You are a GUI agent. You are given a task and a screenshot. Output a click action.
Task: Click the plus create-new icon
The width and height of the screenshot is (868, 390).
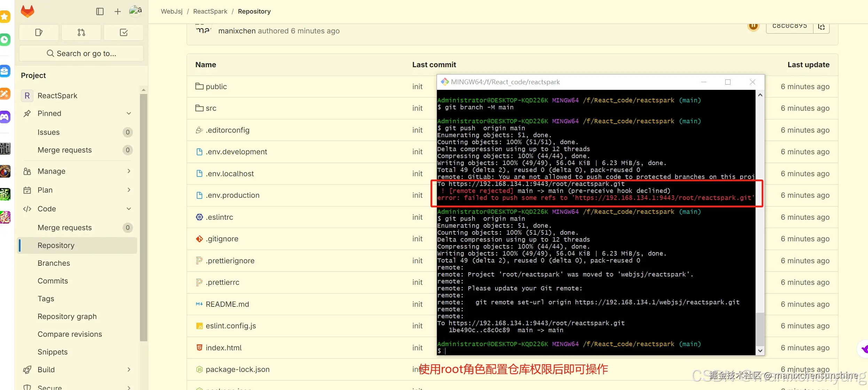pos(118,11)
